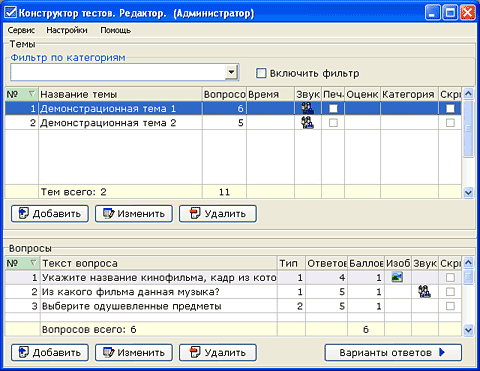Click Печ. column header
This screenshot has height=371, width=480.
click(333, 94)
